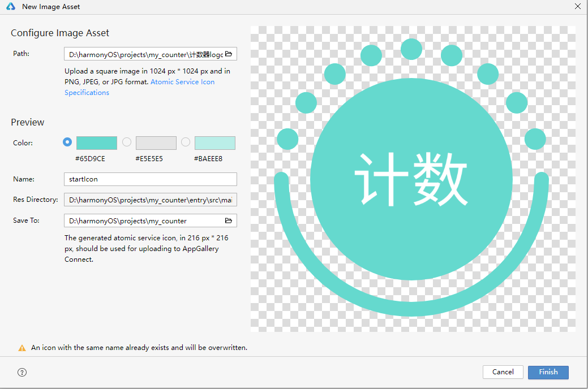The height and width of the screenshot is (389, 588).
Task: Open Save To folder browser icon
Action: [x=229, y=221]
